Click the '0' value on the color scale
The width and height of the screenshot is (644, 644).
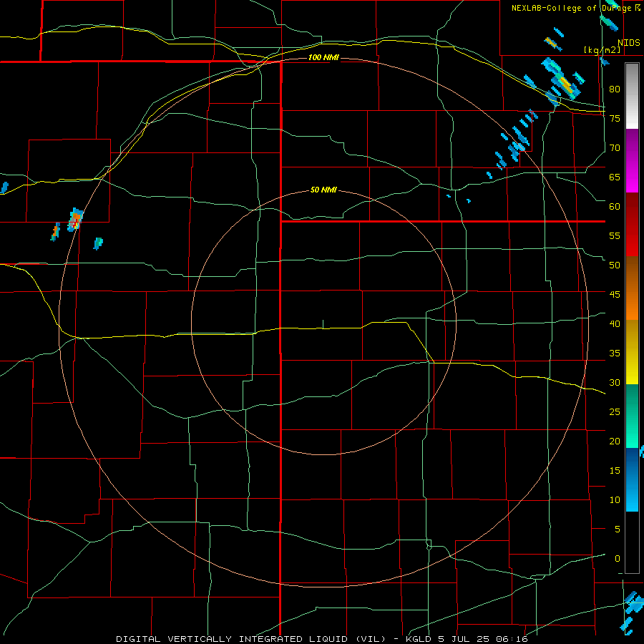click(618, 559)
